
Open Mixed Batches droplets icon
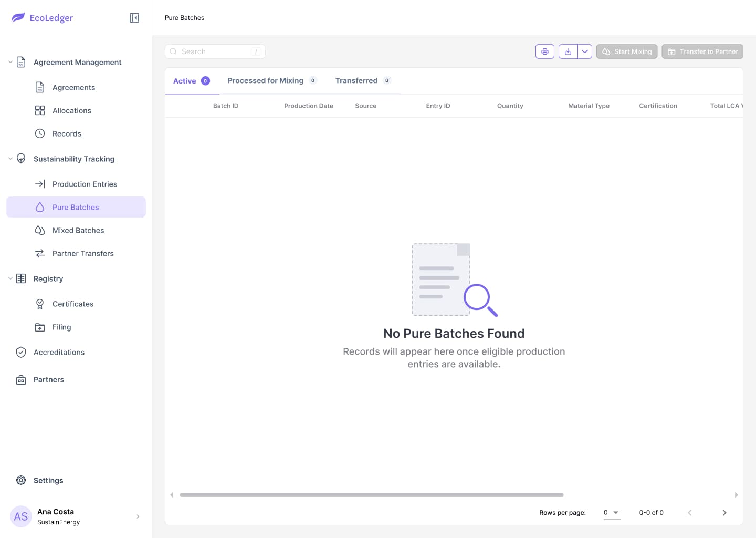click(x=40, y=230)
